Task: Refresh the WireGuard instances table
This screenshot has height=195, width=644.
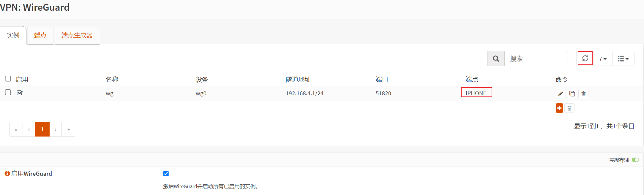Action: point(585,58)
